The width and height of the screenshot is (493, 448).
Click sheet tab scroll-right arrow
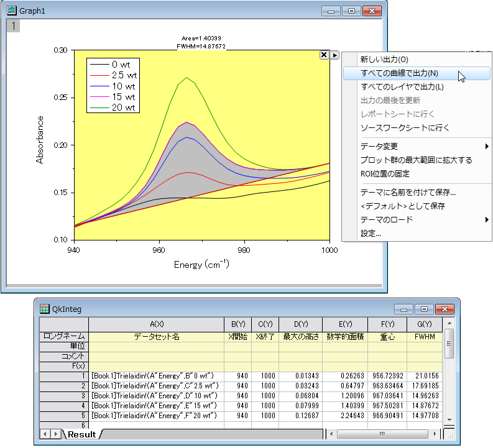tap(56, 434)
